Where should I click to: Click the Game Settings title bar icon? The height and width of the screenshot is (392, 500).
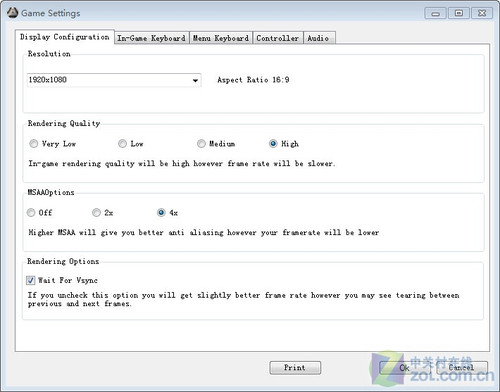12,13
